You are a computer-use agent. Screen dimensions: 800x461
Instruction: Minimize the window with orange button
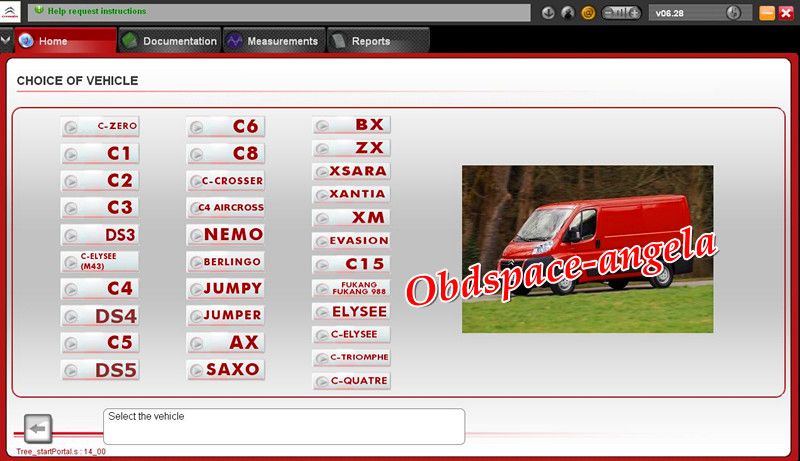pyautogui.click(x=767, y=13)
